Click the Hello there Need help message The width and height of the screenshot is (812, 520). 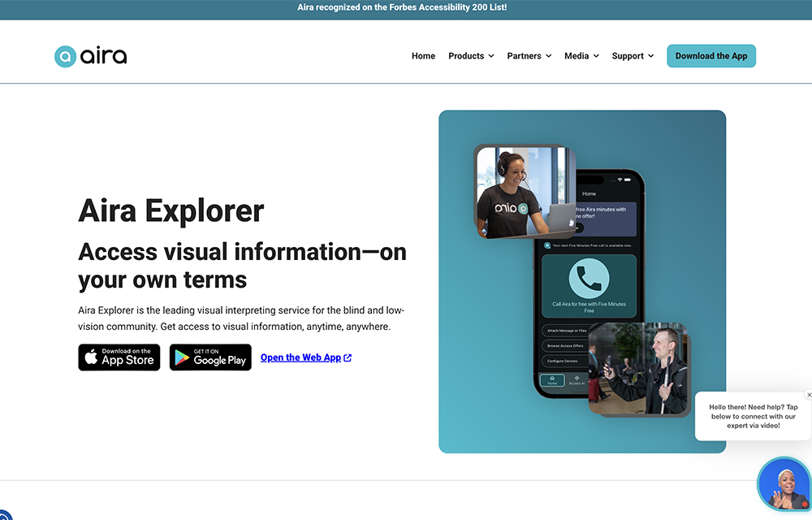pyautogui.click(x=753, y=417)
